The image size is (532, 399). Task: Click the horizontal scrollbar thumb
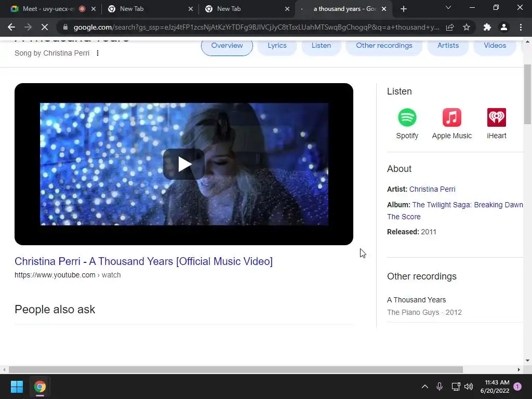point(236,369)
